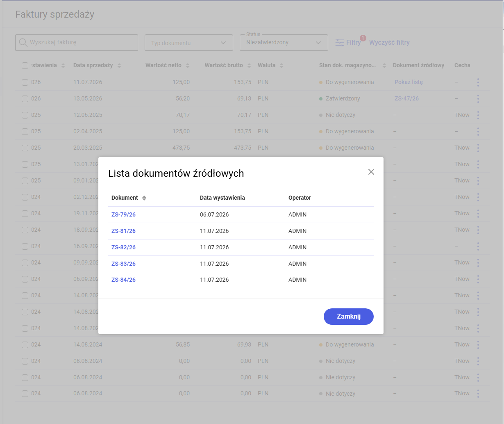Screen dimensions: 504x424
Task: Open the Status Niezatwierdzony dropdown
Action: (284, 43)
